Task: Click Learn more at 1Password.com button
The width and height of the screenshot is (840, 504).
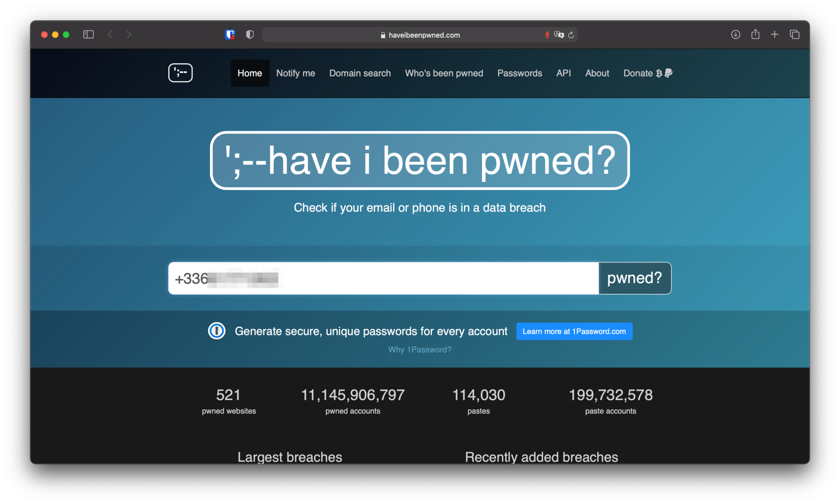Action: [x=574, y=331]
